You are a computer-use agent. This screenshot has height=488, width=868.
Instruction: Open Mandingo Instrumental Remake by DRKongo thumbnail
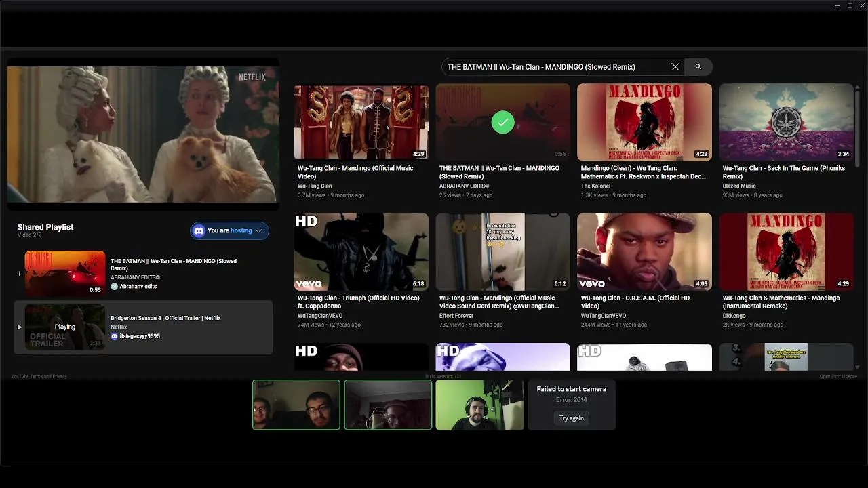click(786, 252)
